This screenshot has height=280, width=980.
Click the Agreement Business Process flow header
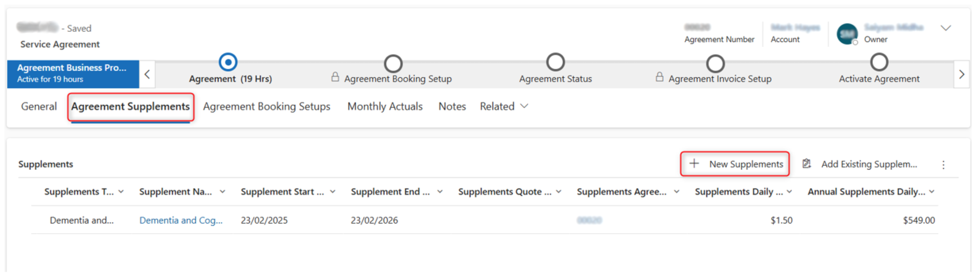click(x=73, y=73)
